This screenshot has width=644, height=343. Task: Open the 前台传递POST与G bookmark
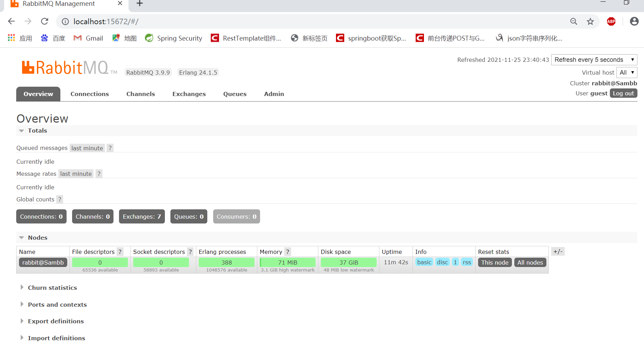click(x=450, y=38)
